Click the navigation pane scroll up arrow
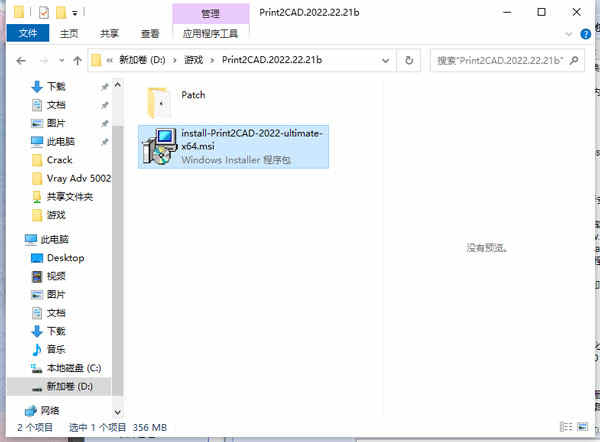 118,85
